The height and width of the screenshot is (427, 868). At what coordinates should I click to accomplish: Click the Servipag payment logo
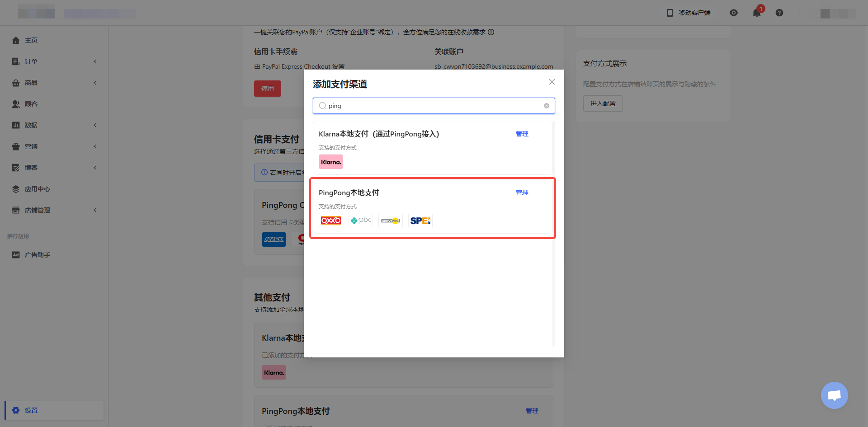pos(391,221)
